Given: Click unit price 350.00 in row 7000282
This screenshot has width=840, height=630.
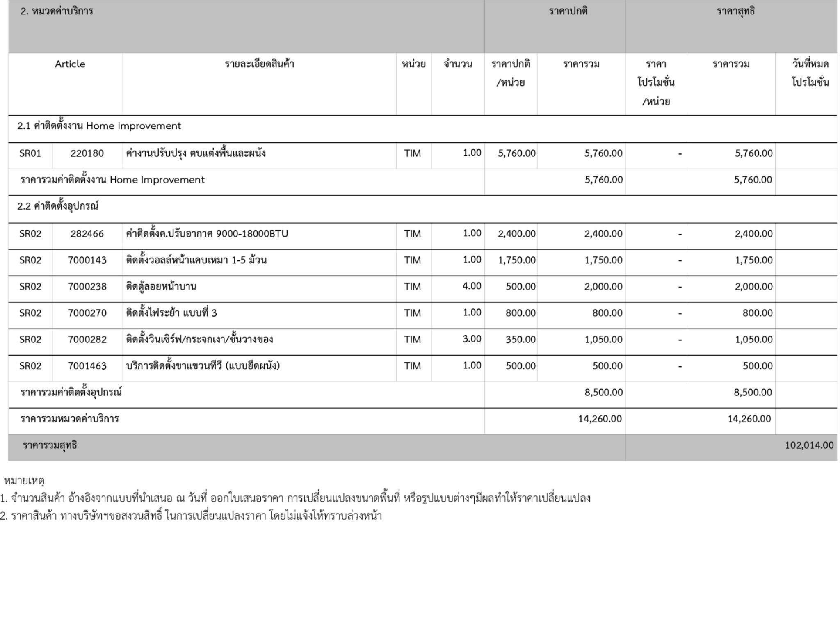Looking at the screenshot, I should tap(520, 340).
